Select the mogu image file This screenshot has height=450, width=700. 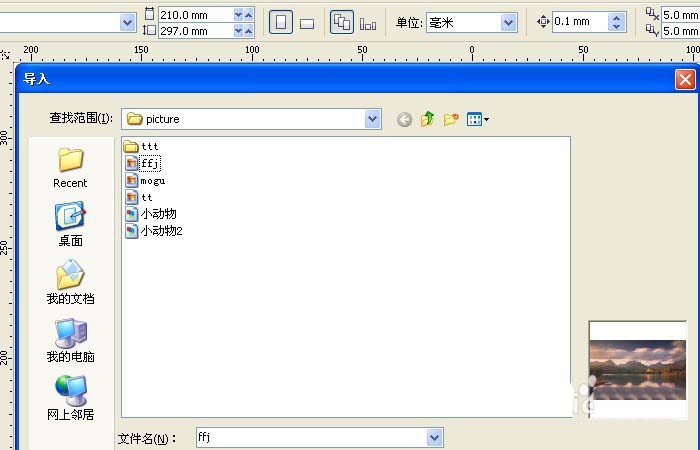click(x=145, y=180)
